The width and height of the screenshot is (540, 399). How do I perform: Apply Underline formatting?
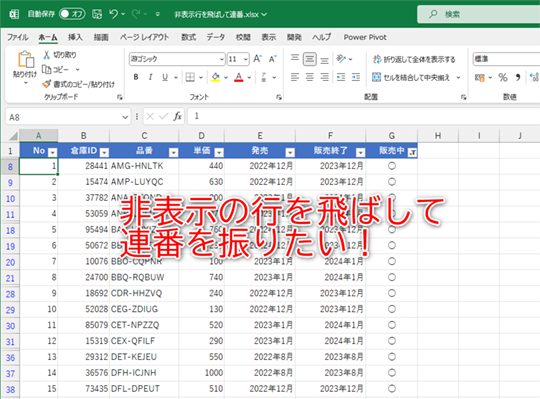point(165,77)
